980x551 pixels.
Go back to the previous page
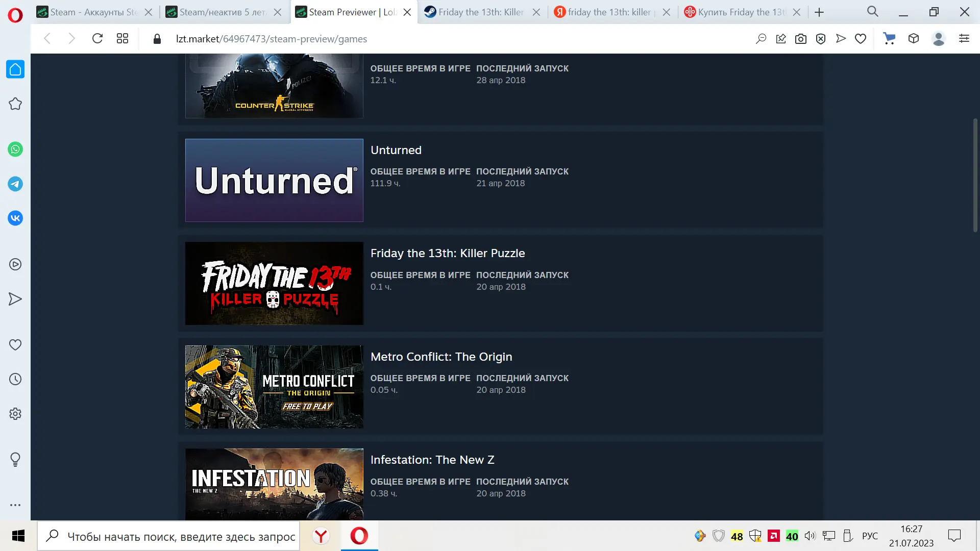pos(47,39)
